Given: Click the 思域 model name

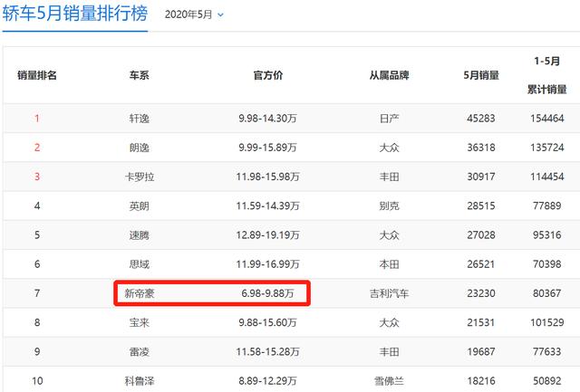Looking at the screenshot, I should [139, 263].
